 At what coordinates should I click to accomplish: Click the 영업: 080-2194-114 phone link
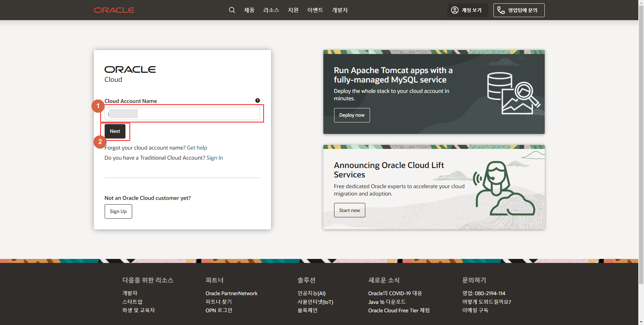pos(484,293)
